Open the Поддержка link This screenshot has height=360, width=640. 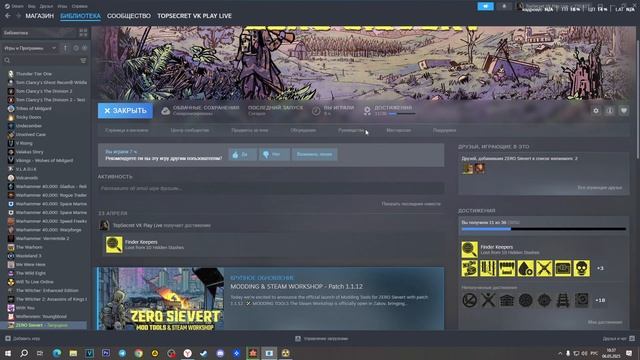pyautogui.click(x=444, y=131)
